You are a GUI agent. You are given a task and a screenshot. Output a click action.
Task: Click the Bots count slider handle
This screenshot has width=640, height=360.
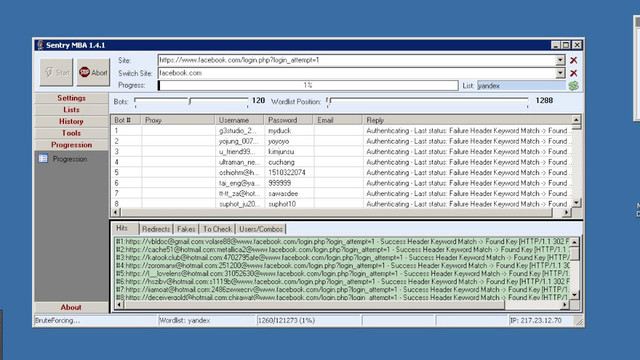click(190, 100)
